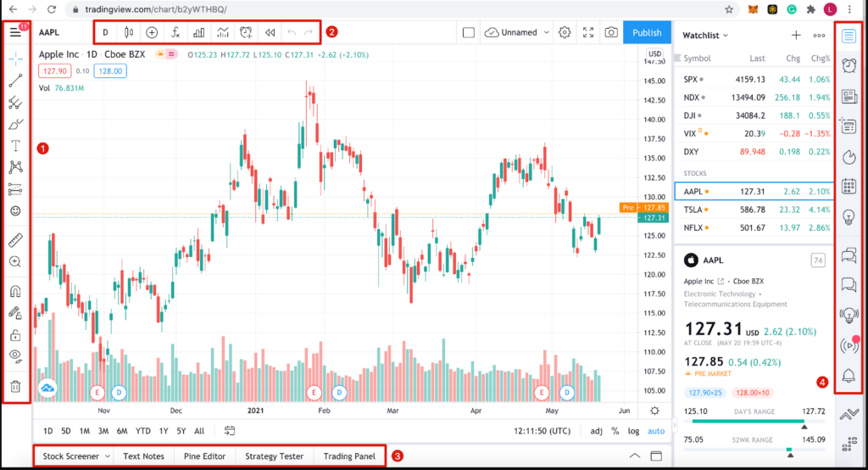Open the Text Notes tab

click(143, 456)
